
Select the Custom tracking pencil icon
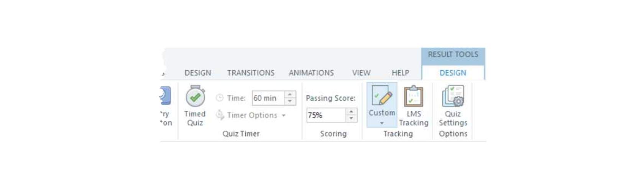[382, 96]
